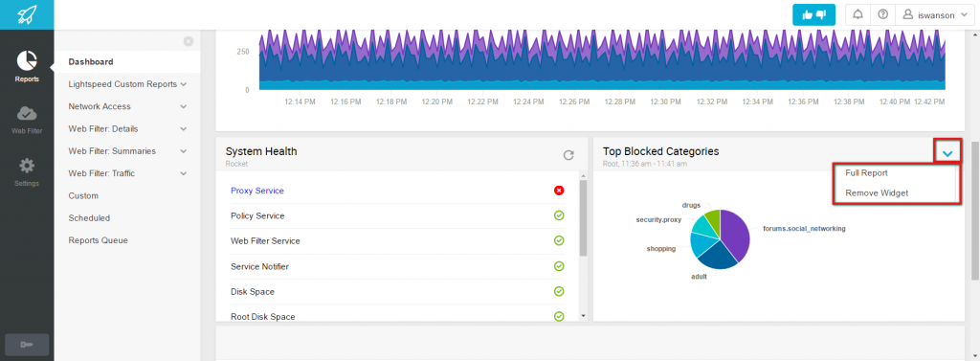Click the help question mark icon
Viewport: 980px width, 361px height.
[882, 15]
